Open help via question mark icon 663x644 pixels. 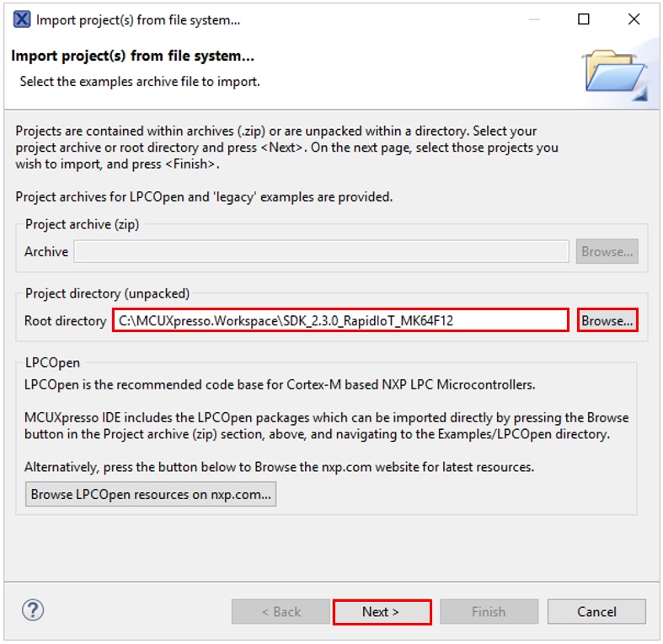click(33, 610)
